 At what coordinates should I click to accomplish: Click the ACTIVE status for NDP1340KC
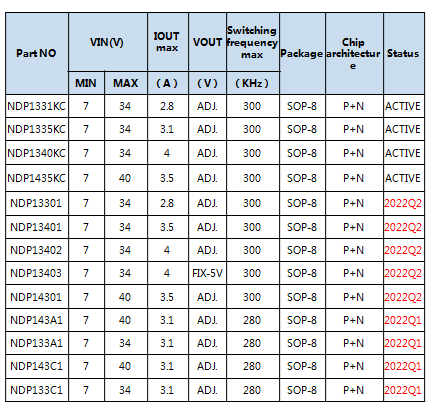coord(403,153)
